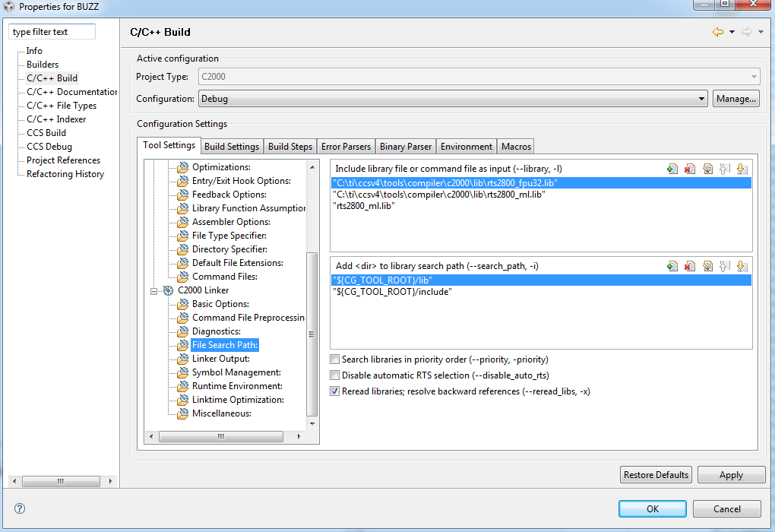
Task: Move search path entry down icon
Action: tap(742, 267)
